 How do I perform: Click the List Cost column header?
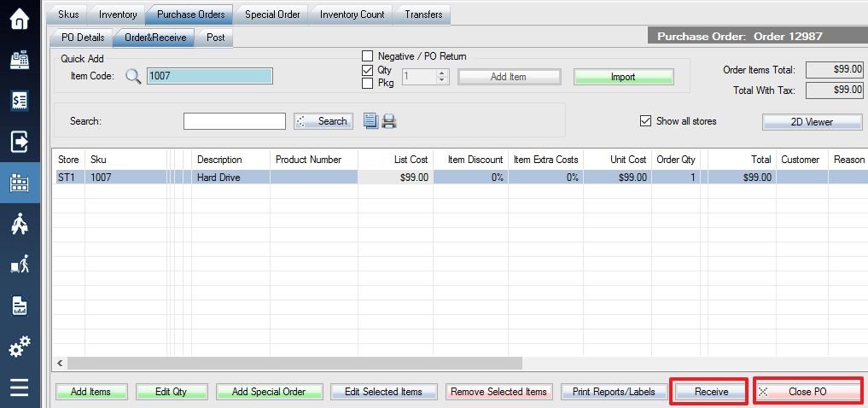coord(396,160)
